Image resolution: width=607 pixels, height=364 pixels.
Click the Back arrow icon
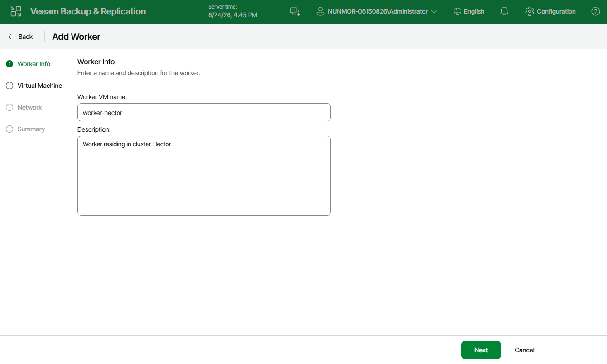[10, 37]
